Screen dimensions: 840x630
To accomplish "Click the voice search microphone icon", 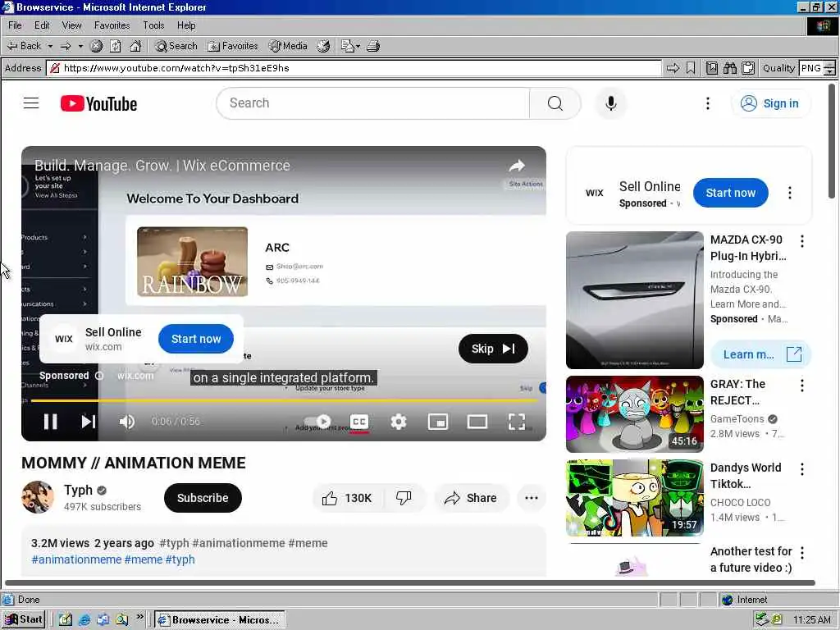I will tap(610, 103).
